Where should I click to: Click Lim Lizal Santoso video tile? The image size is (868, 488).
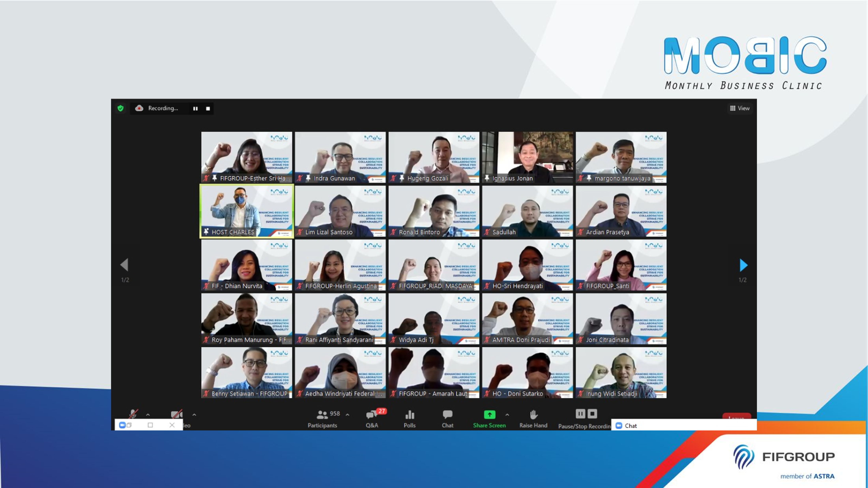point(340,211)
